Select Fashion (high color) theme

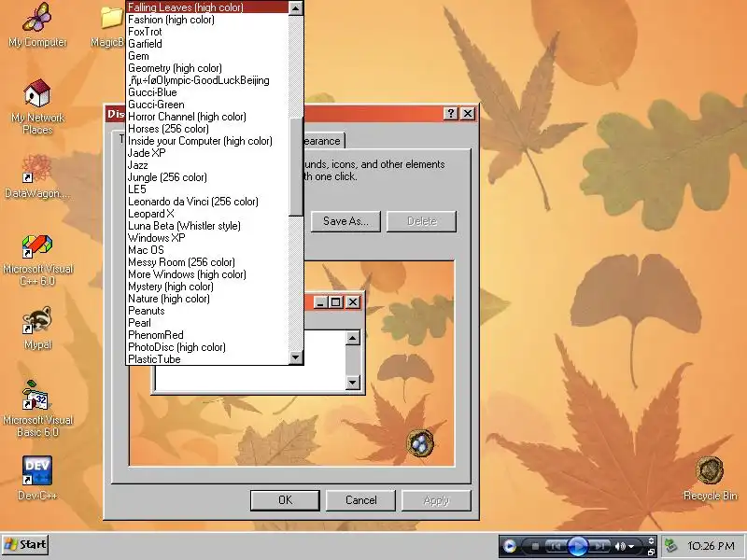[x=207, y=20]
